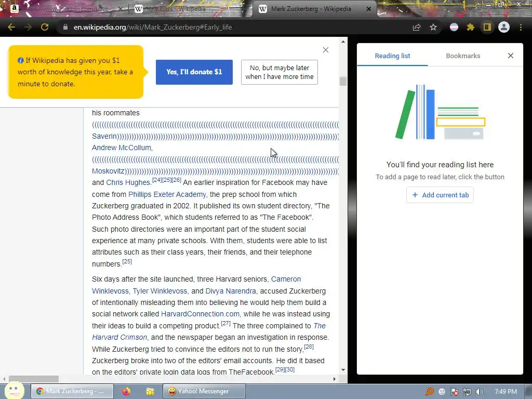This screenshot has height=399, width=532.
Task: Reload the page with the refresh icon
Action: pyautogui.click(x=45, y=27)
